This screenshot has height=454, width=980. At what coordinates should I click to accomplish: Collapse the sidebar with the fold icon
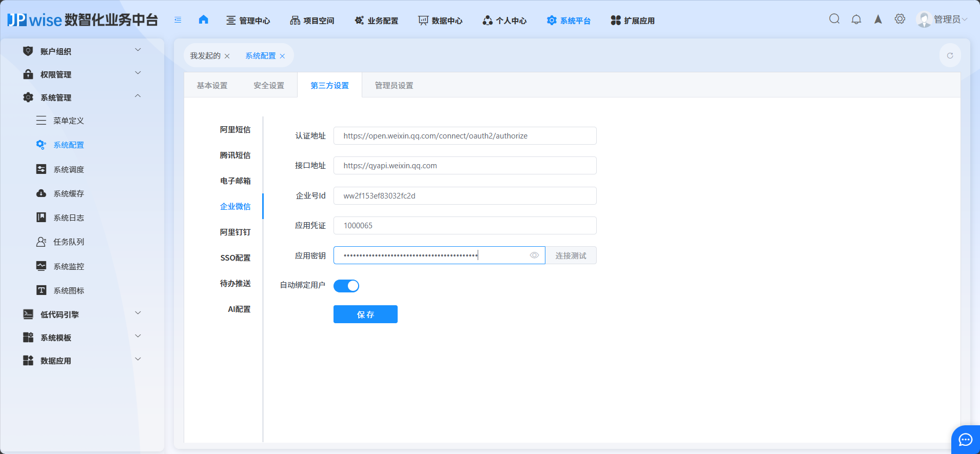pos(178,20)
